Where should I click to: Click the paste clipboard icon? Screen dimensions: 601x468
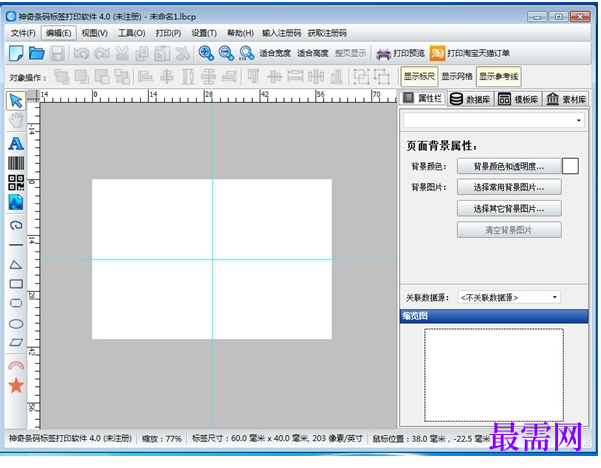point(162,53)
